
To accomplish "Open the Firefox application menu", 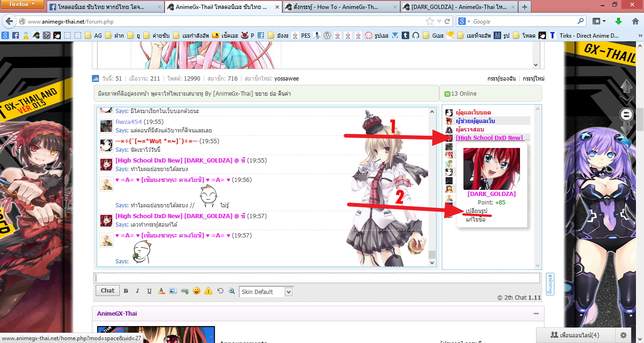I will [x=22, y=4].
